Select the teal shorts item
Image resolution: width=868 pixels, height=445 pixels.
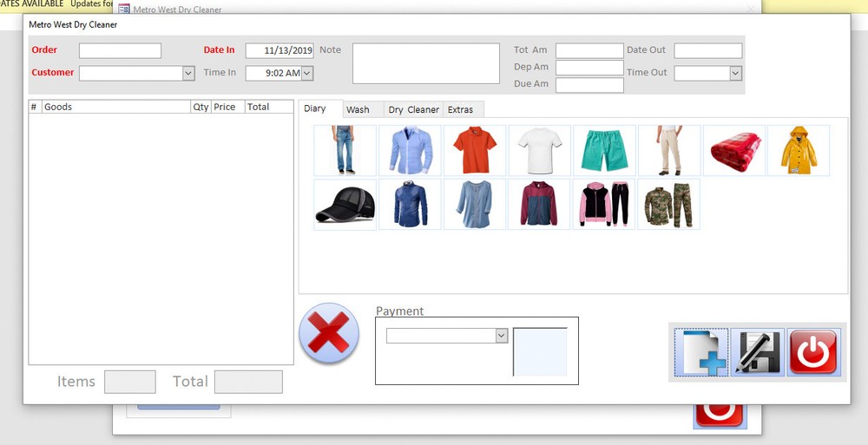point(604,150)
